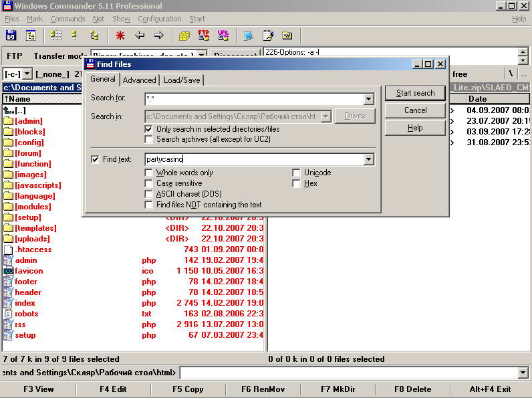This screenshot has width=532, height=398.
Task: Open the Search for dropdown list
Action: pyautogui.click(x=368, y=99)
